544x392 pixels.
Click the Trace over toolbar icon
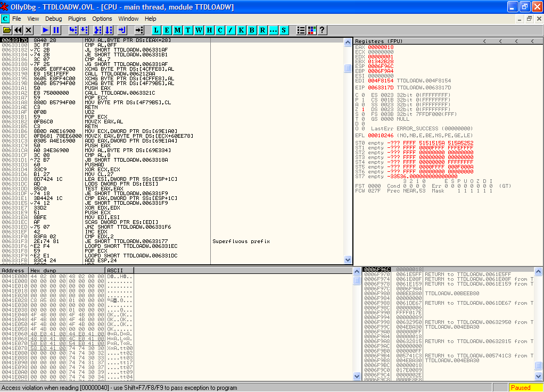(109, 30)
